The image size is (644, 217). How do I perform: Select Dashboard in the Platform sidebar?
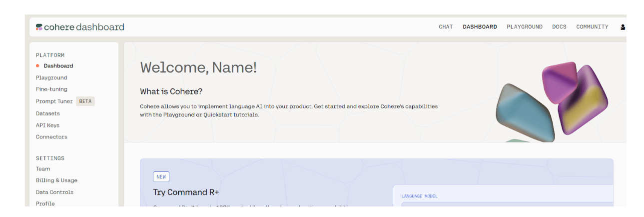tap(58, 66)
